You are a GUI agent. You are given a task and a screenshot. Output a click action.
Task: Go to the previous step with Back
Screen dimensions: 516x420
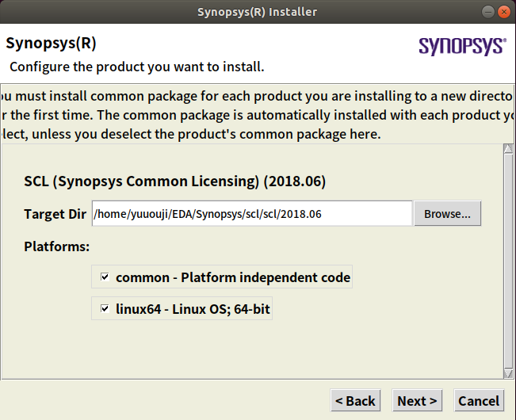coord(355,401)
